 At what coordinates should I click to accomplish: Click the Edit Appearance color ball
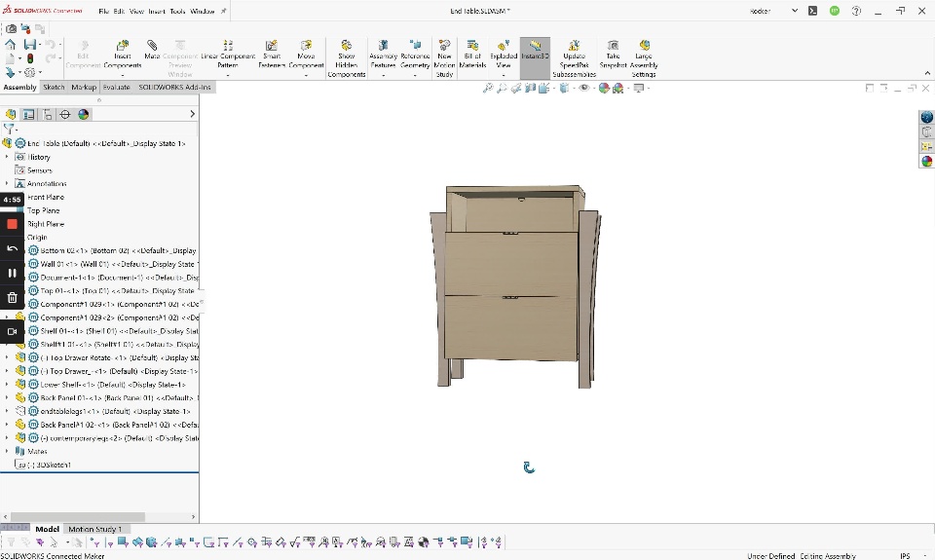coord(604,89)
